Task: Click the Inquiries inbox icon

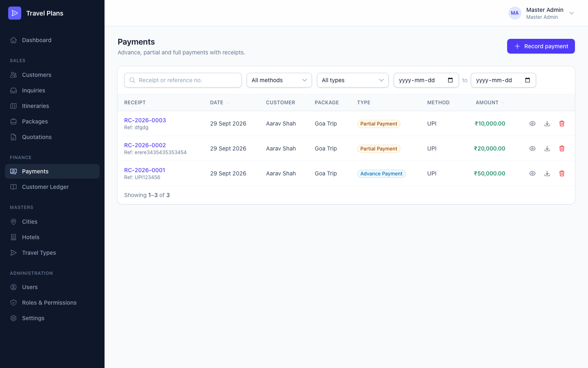Action: pos(13,90)
